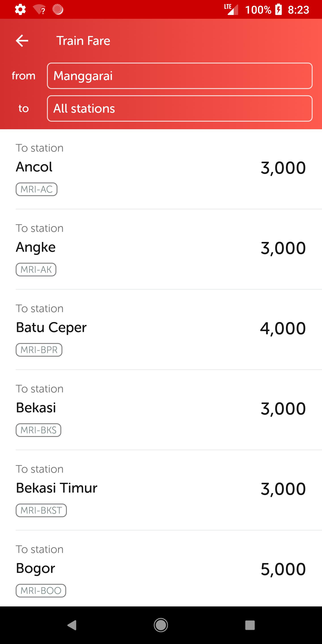This screenshot has height=644, width=322.
Task: Open the from station selector showing Manggarai
Action: (180, 76)
